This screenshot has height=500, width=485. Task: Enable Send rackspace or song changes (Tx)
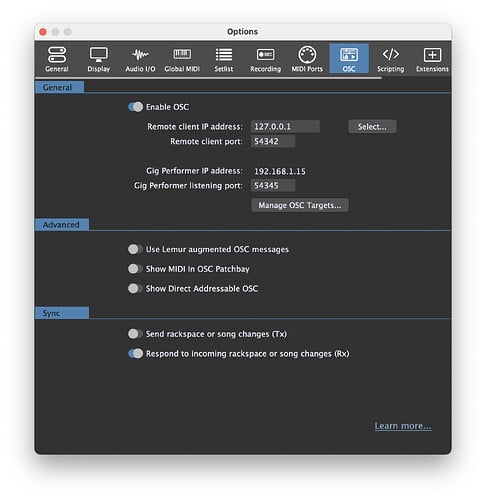[x=135, y=334]
